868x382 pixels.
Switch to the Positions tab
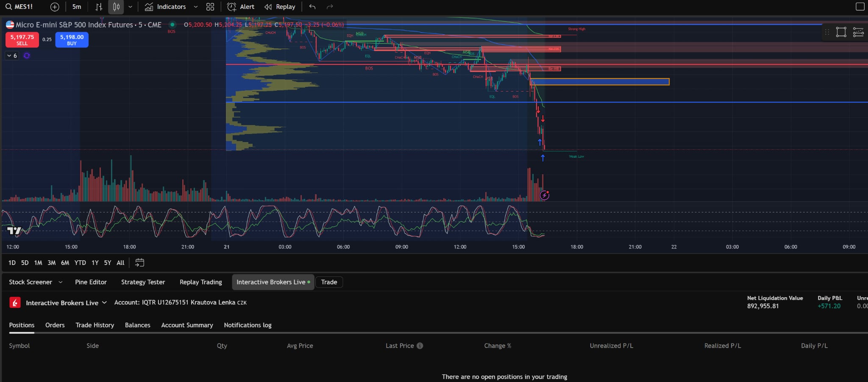(22, 325)
